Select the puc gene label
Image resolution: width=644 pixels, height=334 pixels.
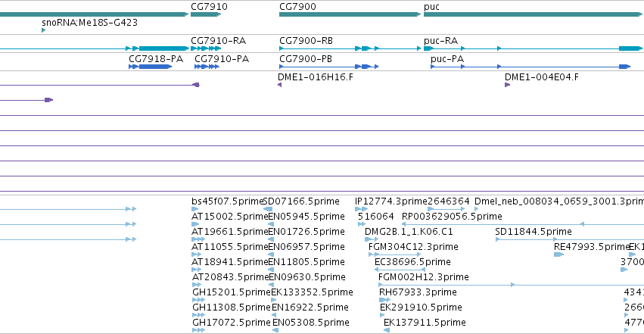(431, 7)
